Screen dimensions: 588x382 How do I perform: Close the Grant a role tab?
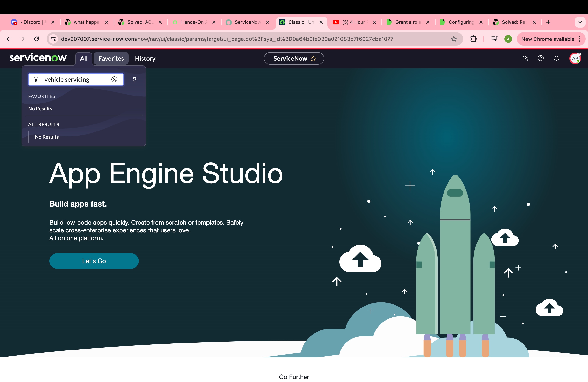428,22
